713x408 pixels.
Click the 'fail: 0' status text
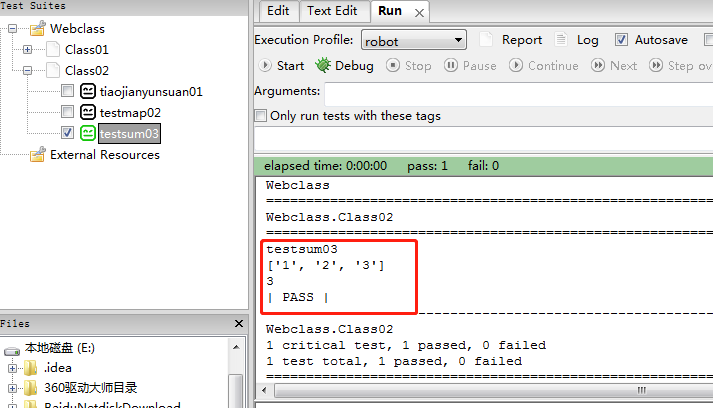click(x=483, y=166)
